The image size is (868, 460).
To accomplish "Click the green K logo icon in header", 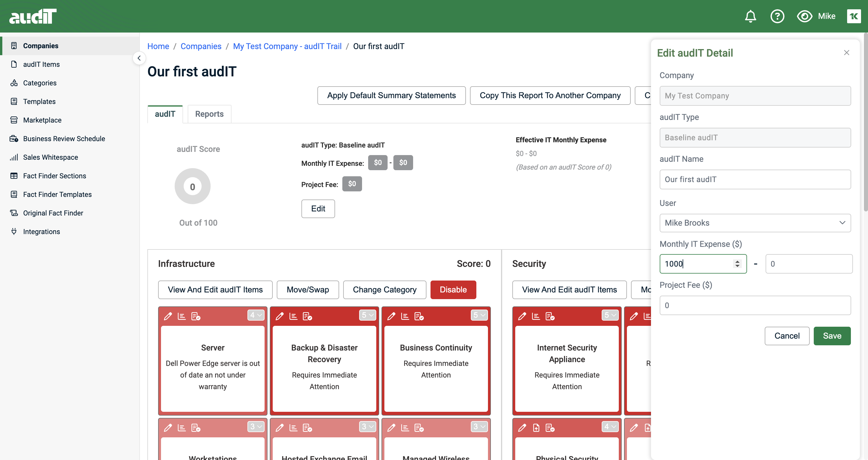I will pyautogui.click(x=853, y=16).
